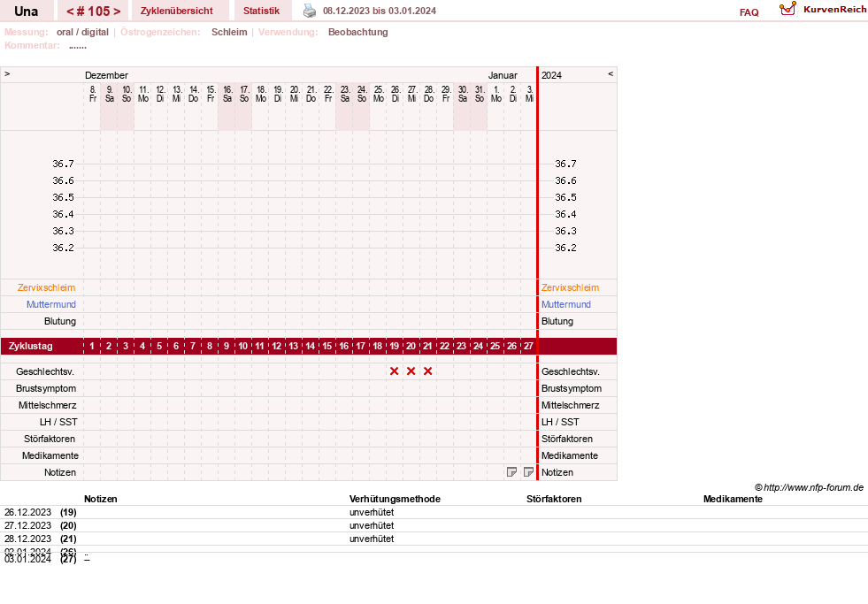Click the 'Schleim' Östrogenzeichen value
Viewport: 868px width, 604px height.
click(229, 32)
